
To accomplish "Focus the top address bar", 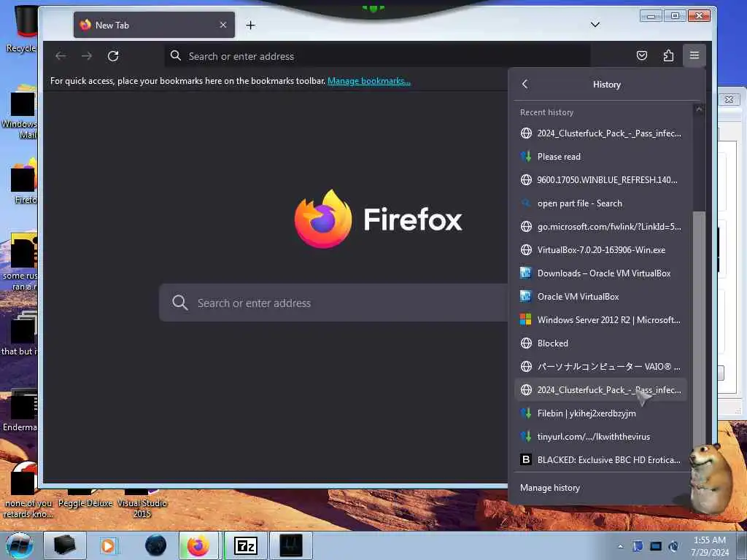I will click(x=377, y=56).
